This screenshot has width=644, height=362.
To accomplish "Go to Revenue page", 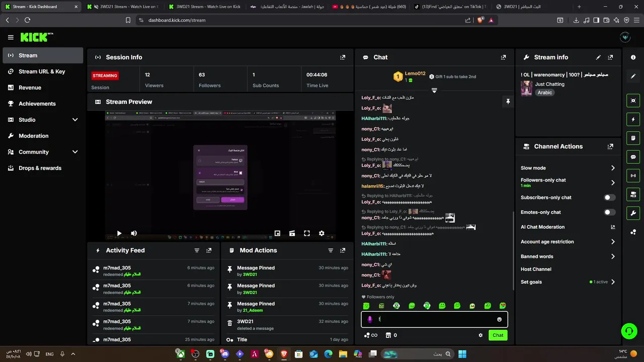I will coord(43,87).
